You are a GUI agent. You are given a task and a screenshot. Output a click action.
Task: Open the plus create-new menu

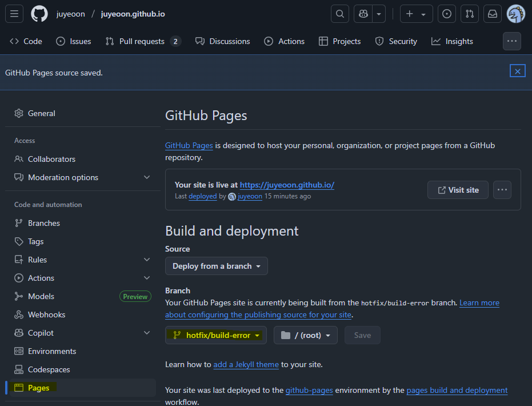click(x=417, y=14)
